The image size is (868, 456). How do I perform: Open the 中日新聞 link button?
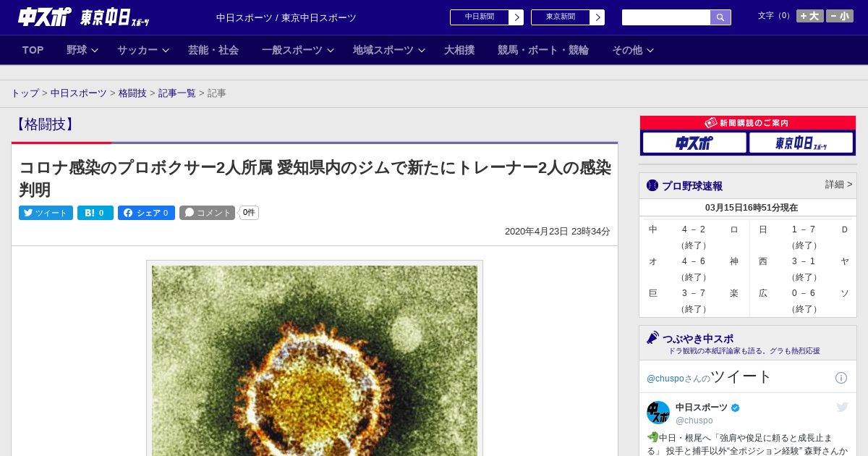(x=480, y=17)
